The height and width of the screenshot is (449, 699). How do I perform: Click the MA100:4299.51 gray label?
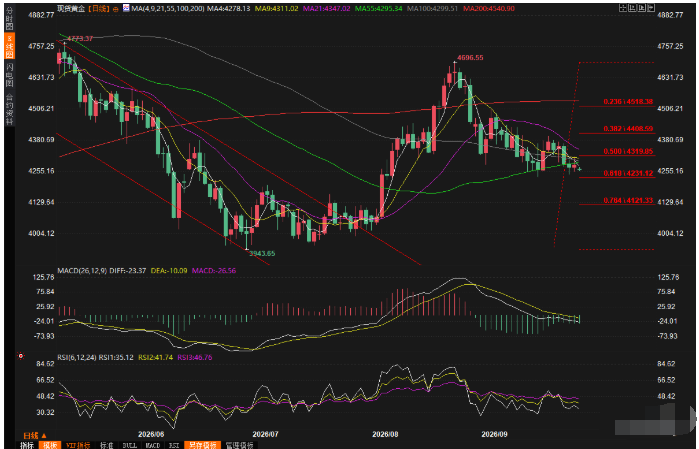432,8
